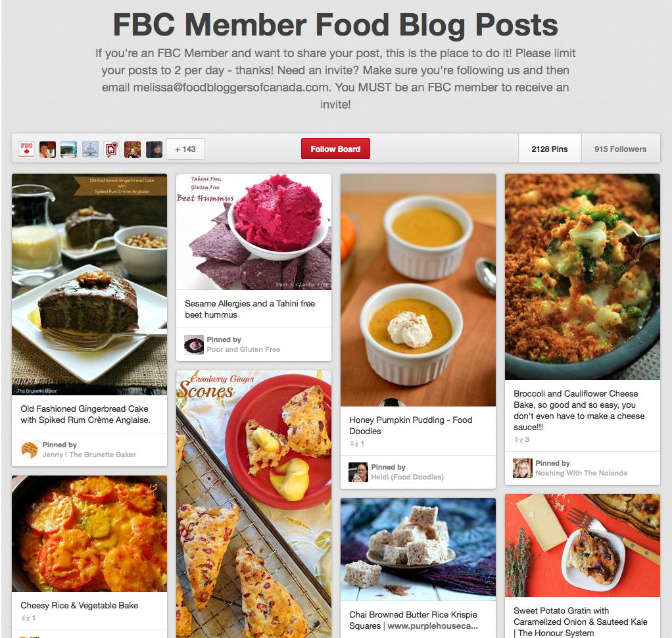This screenshot has height=638, width=672.
Task: Open the Broccoli and Cauliflower Cheese Bake photo
Action: pos(583,276)
